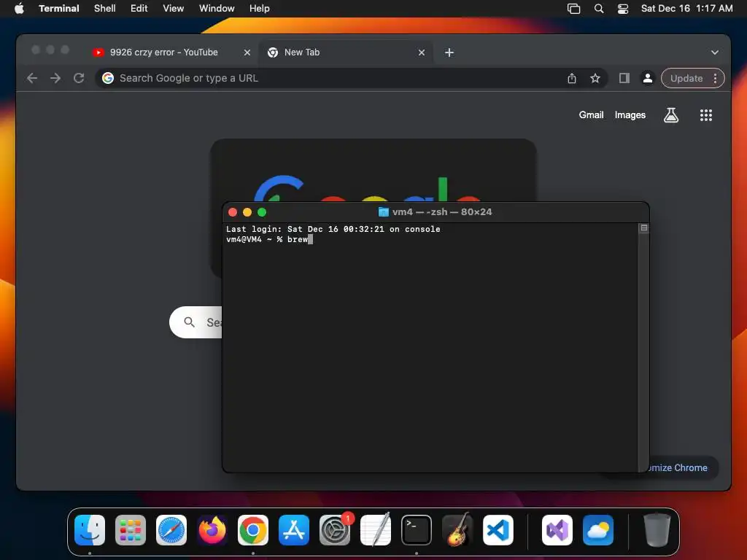Open the Gmail link
The height and width of the screenshot is (560, 747).
pos(591,114)
